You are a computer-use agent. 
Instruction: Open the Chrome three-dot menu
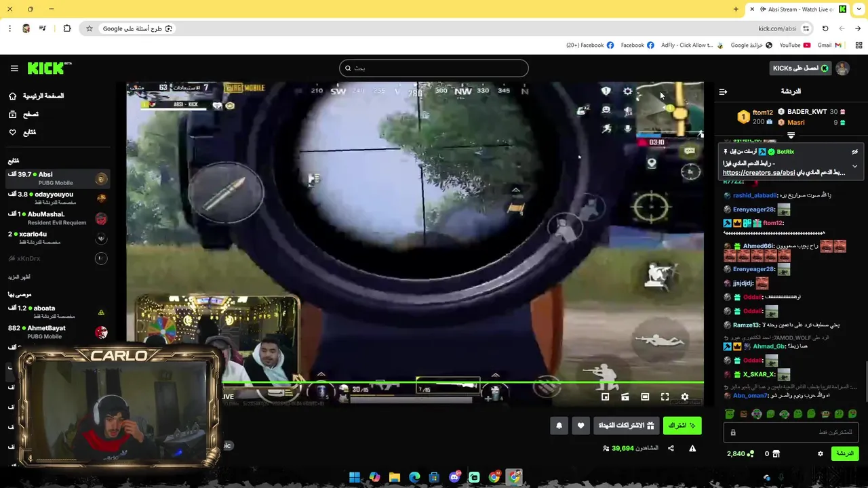click(9, 28)
